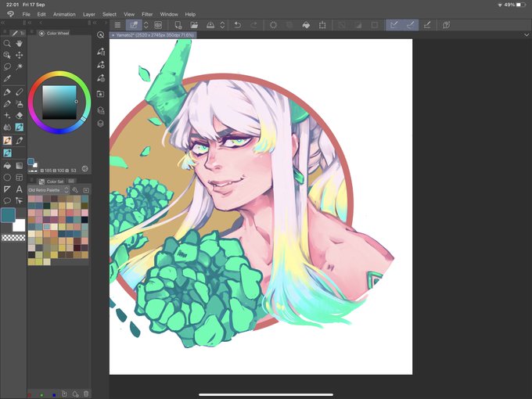Click the white sub drawing color swatch

(x=19, y=225)
